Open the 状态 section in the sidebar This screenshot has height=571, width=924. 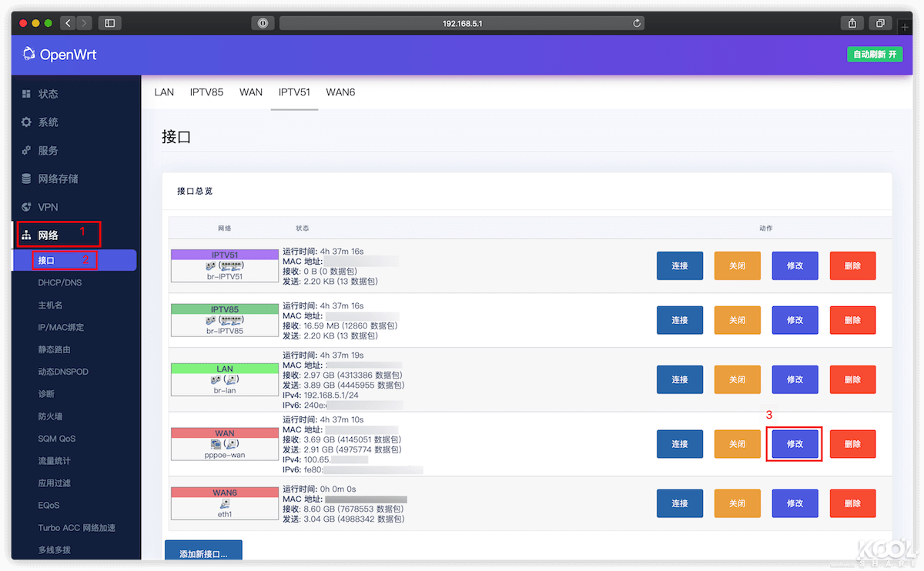[x=46, y=93]
